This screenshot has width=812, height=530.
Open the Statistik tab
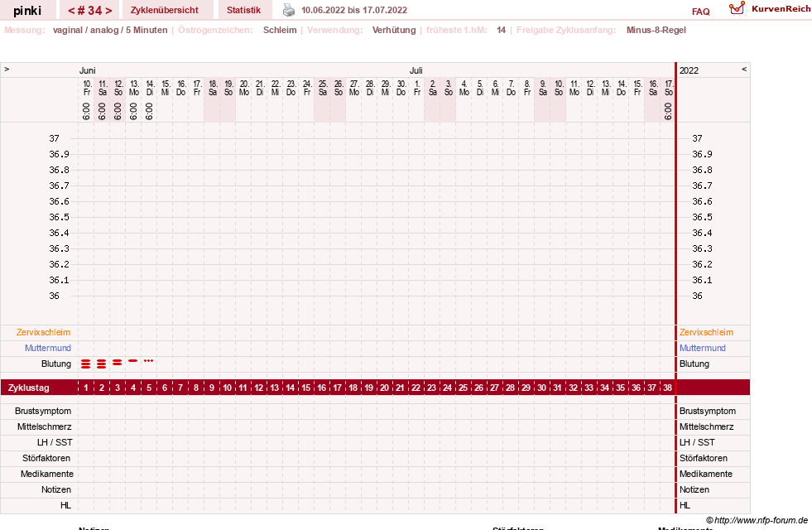tap(243, 10)
